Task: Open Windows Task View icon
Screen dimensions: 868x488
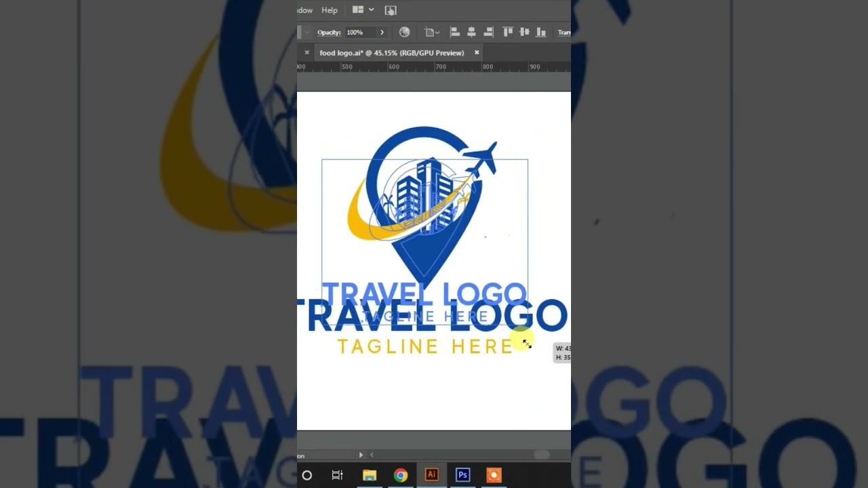Action: (x=337, y=475)
